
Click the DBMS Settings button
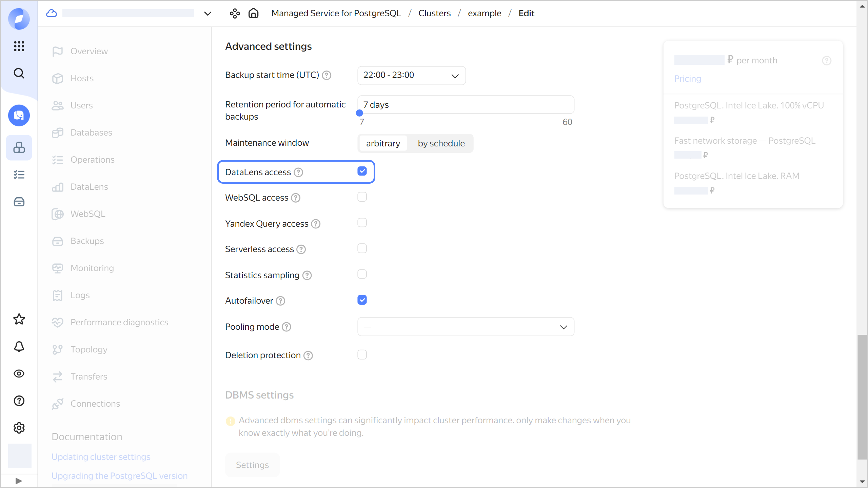[x=252, y=465]
